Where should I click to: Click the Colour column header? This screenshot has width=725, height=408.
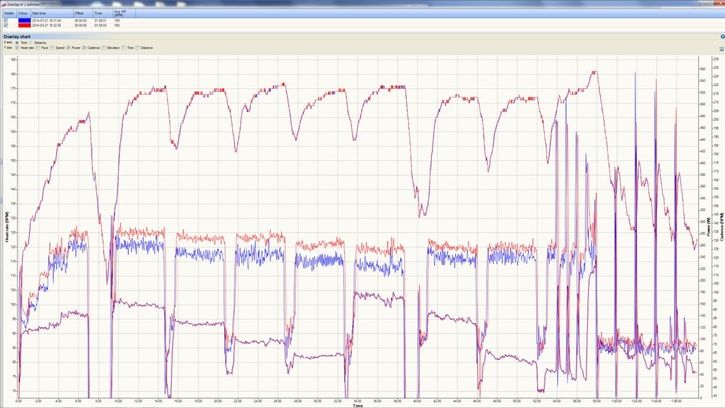[23, 13]
